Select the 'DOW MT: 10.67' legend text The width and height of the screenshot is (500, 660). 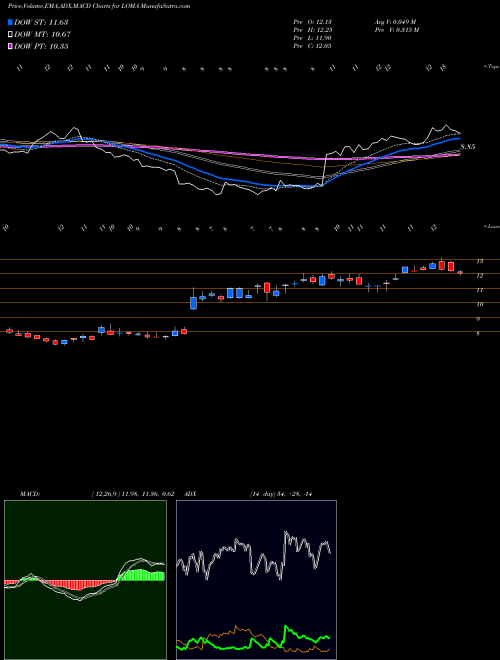pyautogui.click(x=43, y=35)
